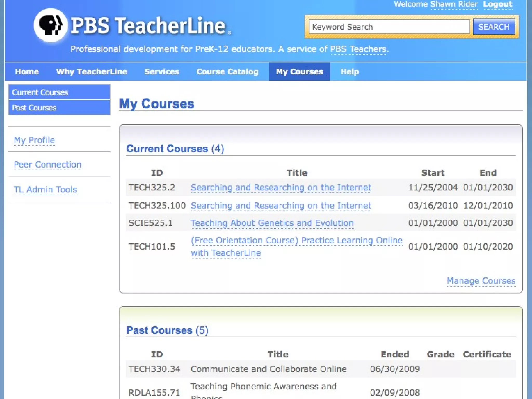Open Shawn Rider user link
This screenshot has width=532, height=399.
[x=454, y=4]
